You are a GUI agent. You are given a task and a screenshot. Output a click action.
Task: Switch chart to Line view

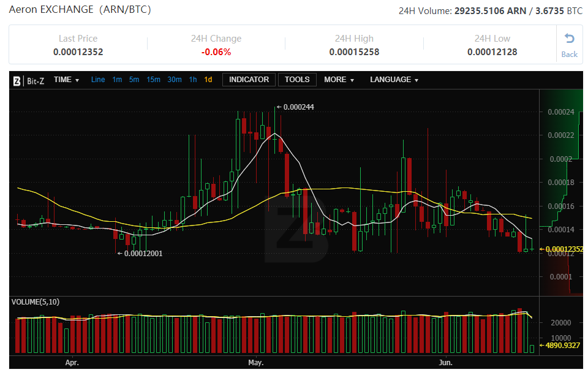click(98, 80)
